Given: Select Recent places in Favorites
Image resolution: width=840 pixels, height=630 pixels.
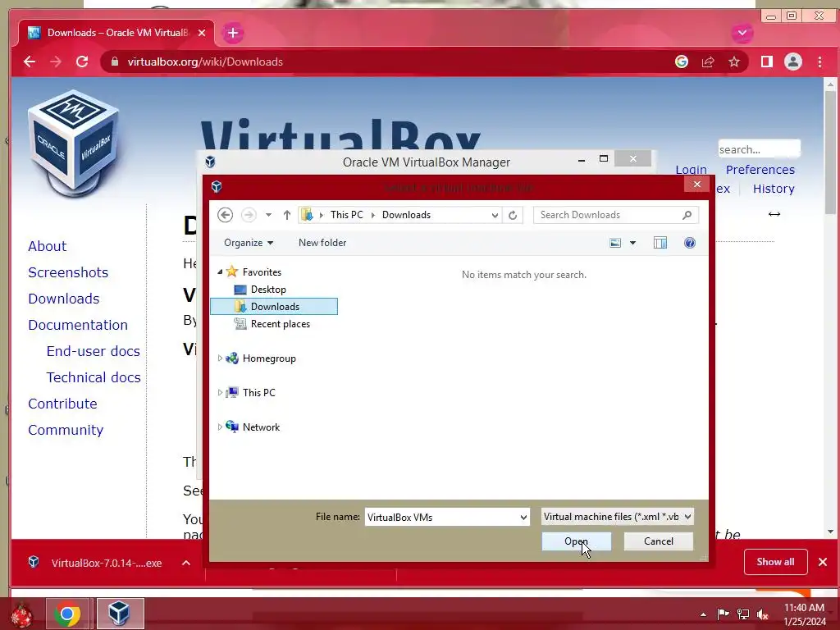Looking at the screenshot, I should tap(281, 324).
